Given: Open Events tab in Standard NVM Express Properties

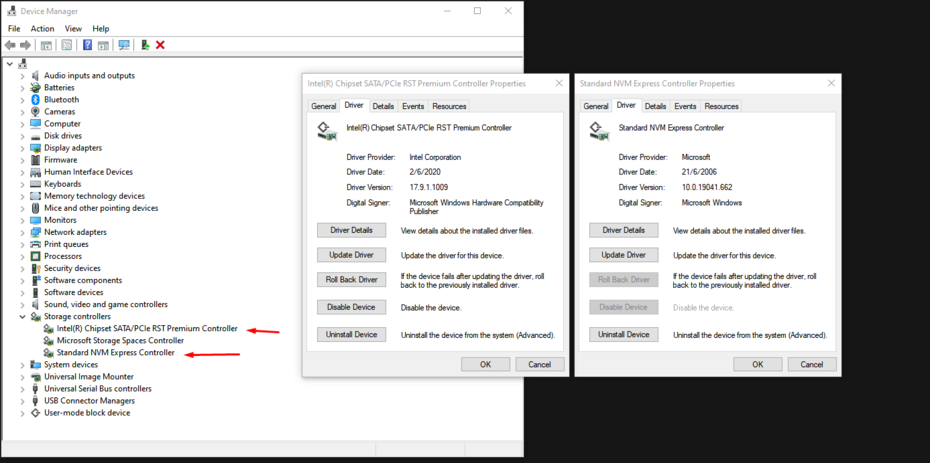Looking at the screenshot, I should [x=685, y=106].
